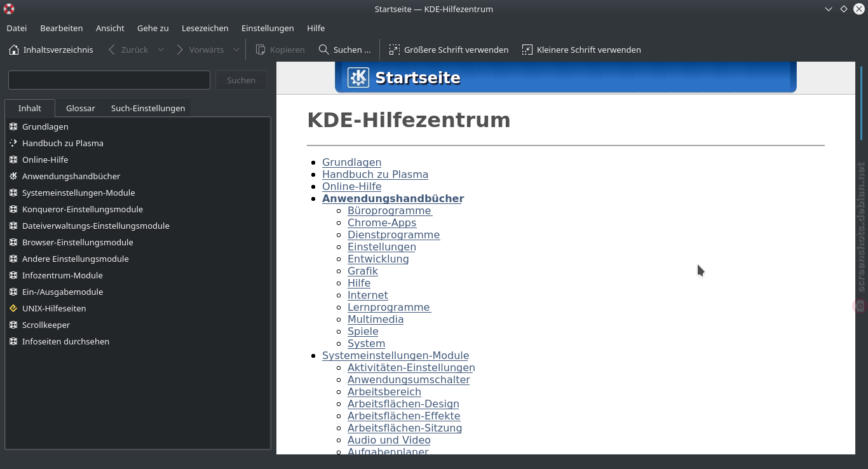Open Suchen search via magnifier icon
Screen dimensions: 868x469
(x=324, y=50)
